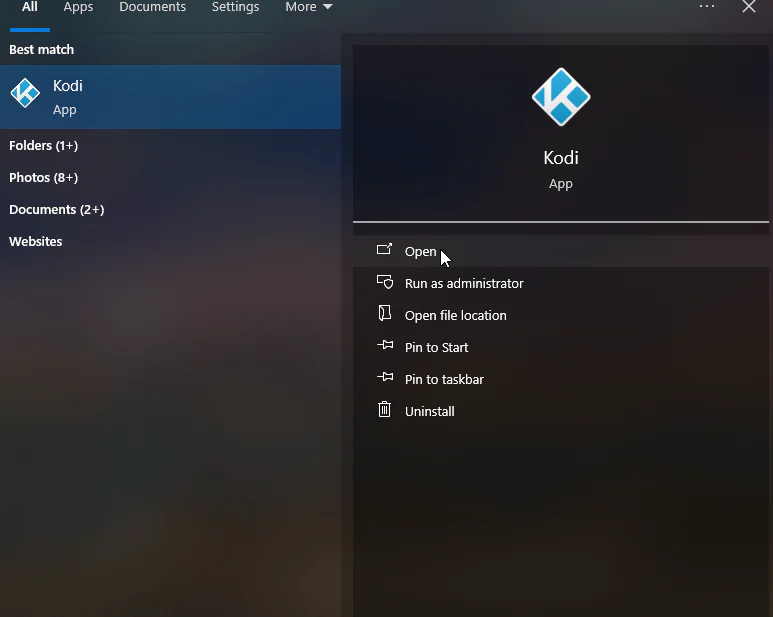Close the search panel

coord(749,6)
